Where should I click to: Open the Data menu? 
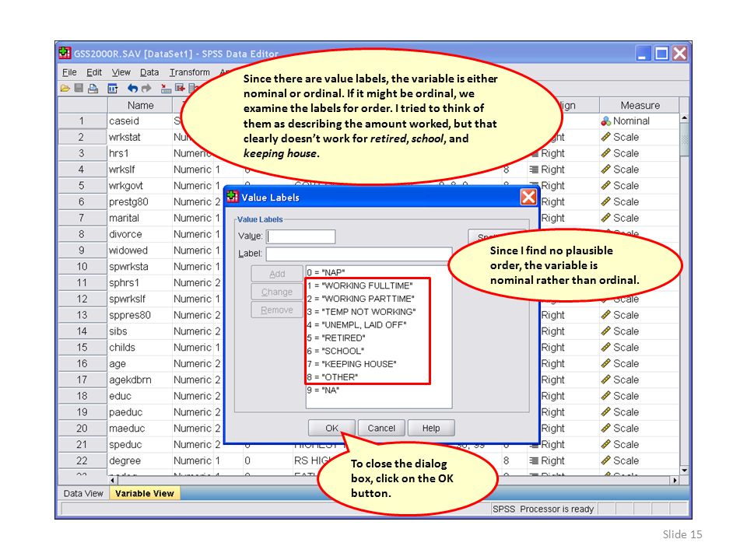coord(149,72)
